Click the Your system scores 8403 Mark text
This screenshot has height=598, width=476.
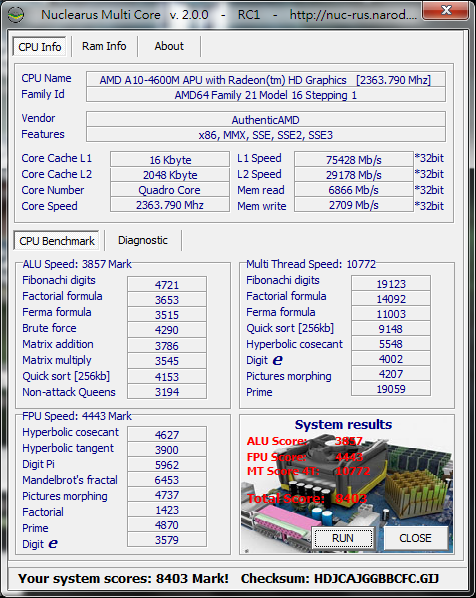pyautogui.click(x=123, y=579)
